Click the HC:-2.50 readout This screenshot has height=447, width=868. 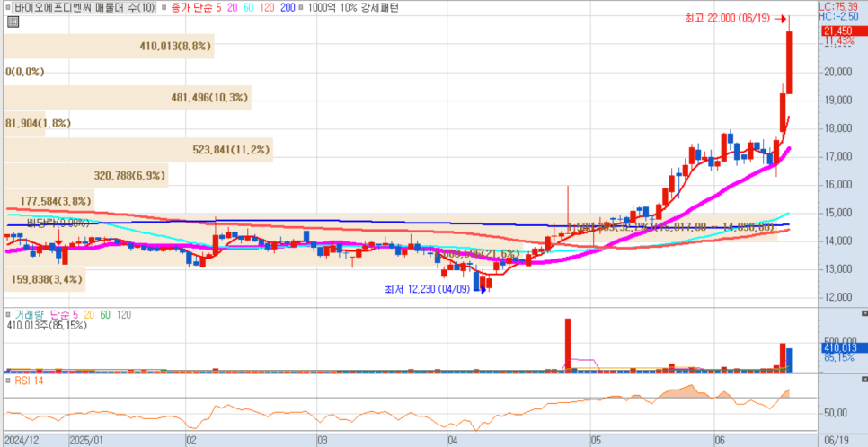838,16
